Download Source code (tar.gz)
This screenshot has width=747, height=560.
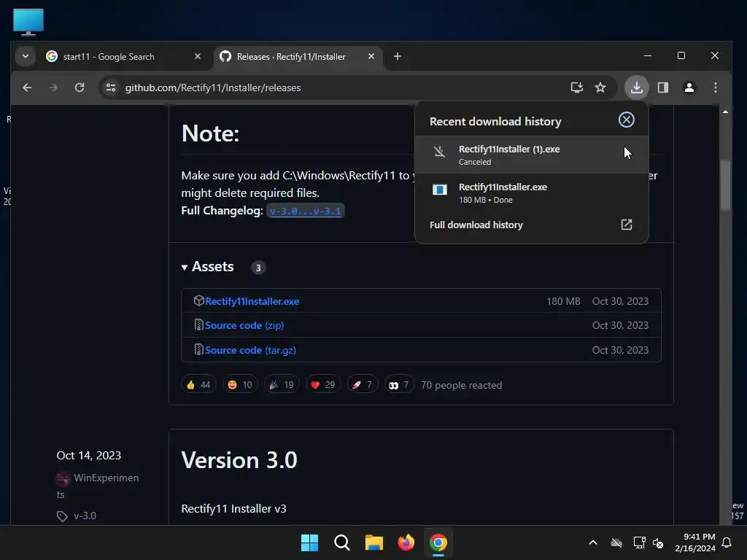[x=251, y=350]
